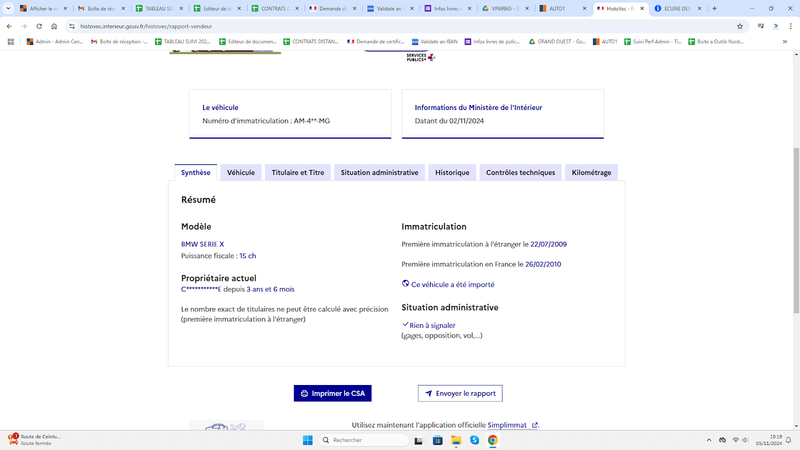Click the Le véhicule card heading

coord(220,107)
